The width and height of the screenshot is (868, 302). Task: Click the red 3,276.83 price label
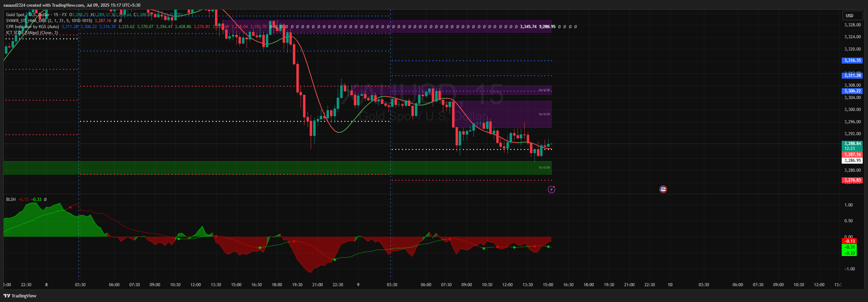coord(852,180)
